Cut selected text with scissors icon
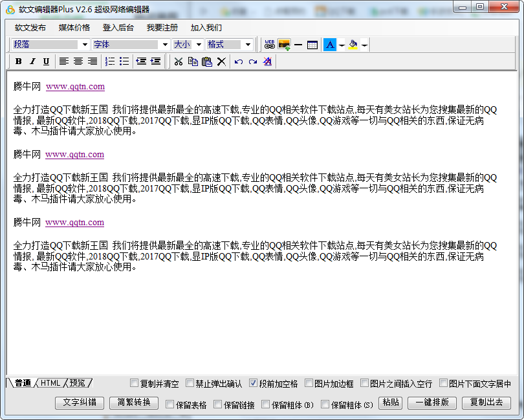This screenshot has height=420, width=524. pyautogui.click(x=179, y=61)
